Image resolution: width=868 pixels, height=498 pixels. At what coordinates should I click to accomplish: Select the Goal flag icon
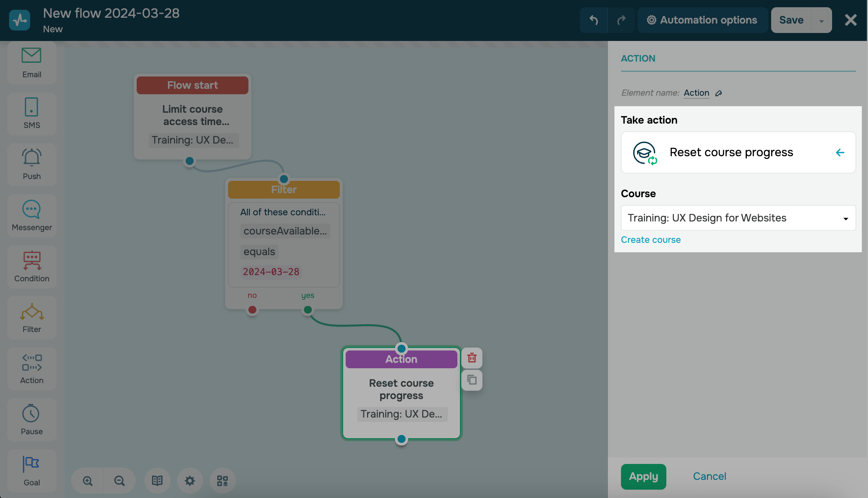pos(32,464)
